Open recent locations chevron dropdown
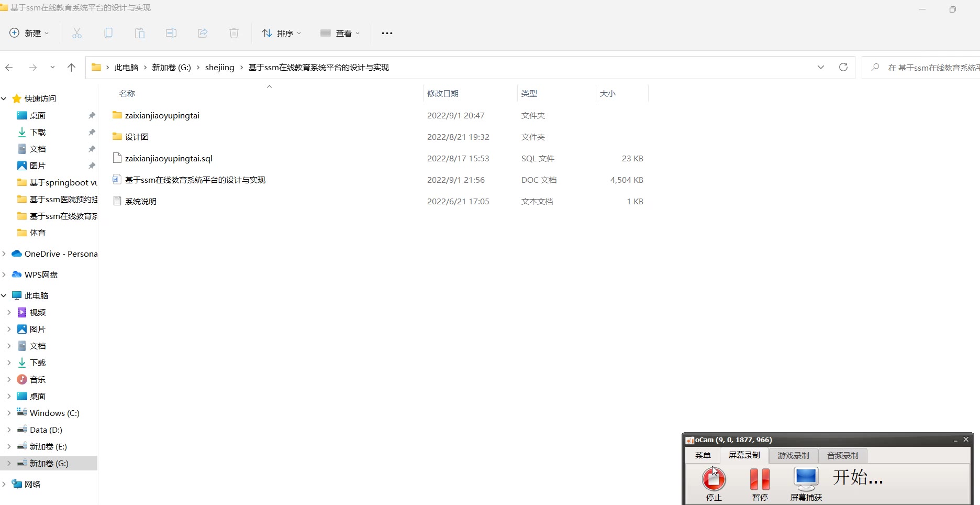980x505 pixels. pyautogui.click(x=52, y=67)
